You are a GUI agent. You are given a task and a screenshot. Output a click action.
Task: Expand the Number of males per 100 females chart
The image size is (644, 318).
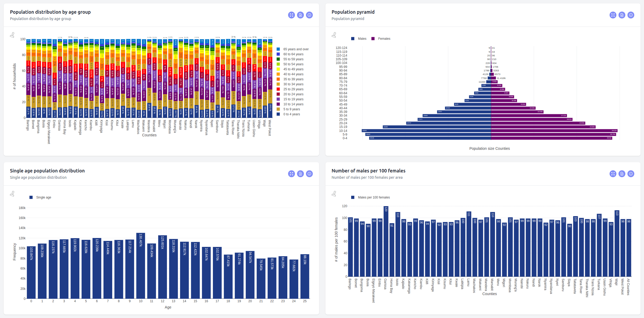[x=613, y=174]
